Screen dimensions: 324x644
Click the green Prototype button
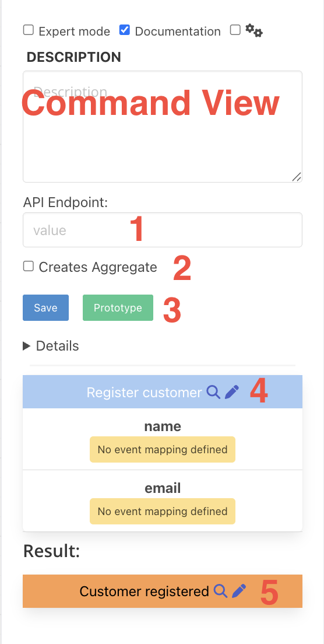tap(118, 307)
